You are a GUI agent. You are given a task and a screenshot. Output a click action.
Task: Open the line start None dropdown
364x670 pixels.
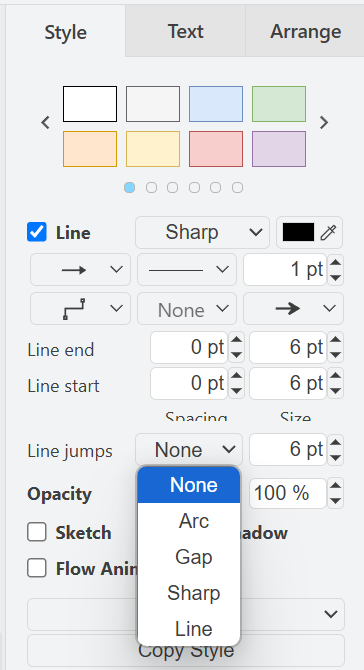187,309
